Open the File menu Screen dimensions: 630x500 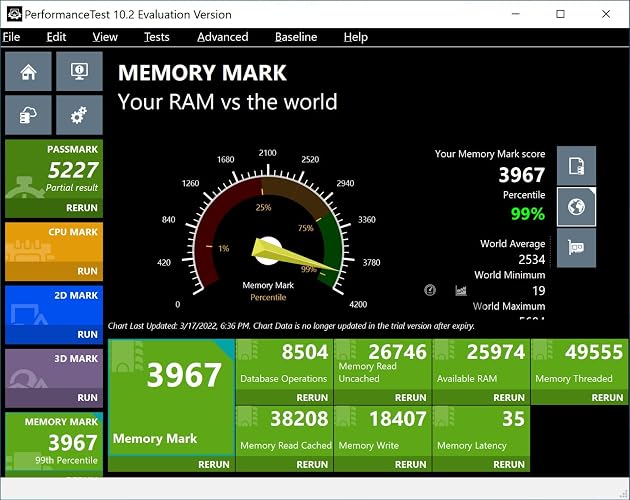pyautogui.click(x=11, y=37)
